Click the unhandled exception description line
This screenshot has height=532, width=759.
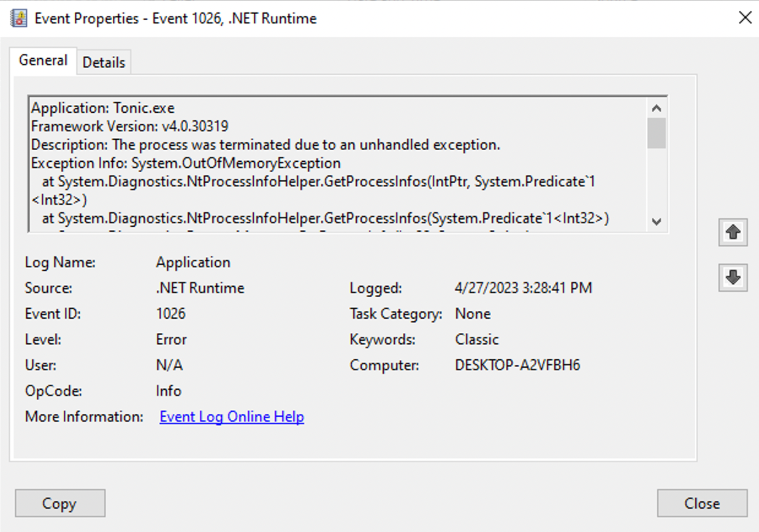point(266,145)
